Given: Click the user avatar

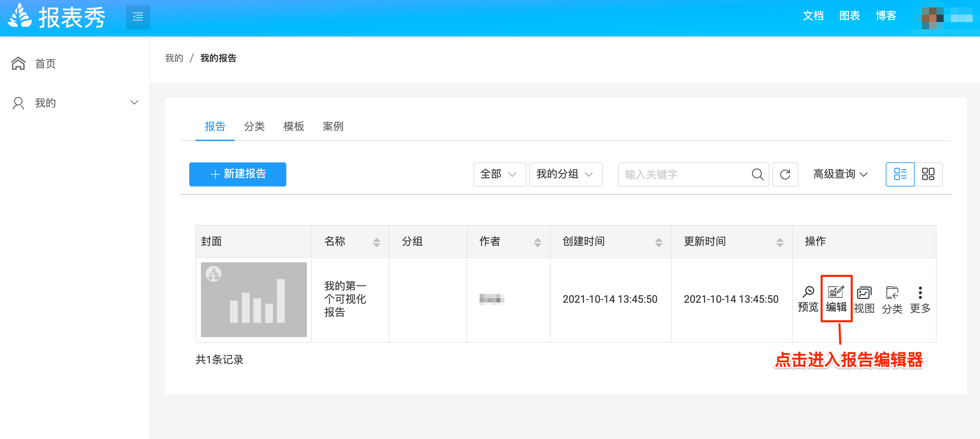Looking at the screenshot, I should 933,18.
